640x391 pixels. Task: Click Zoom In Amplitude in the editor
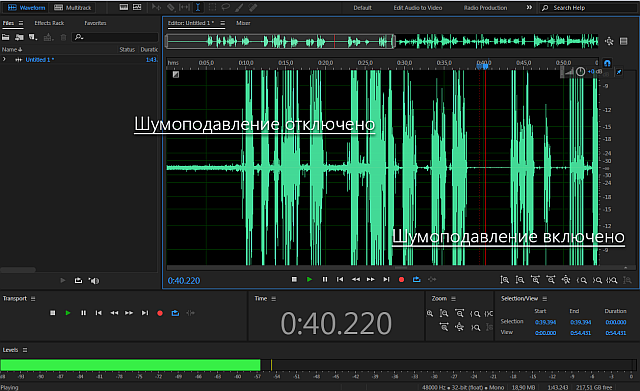[505, 280]
